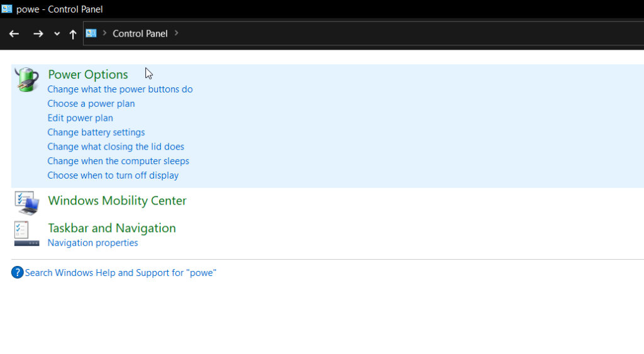Open Change battery settings link
Screen dimensions: 644x354
(x=96, y=132)
